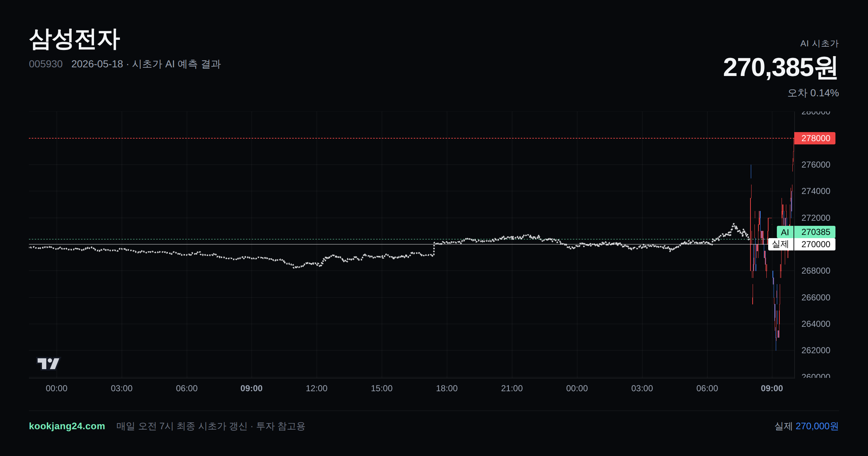Screen dimensions: 868x456
Task: Select the 삼성전자 title text
Action: [75, 39]
